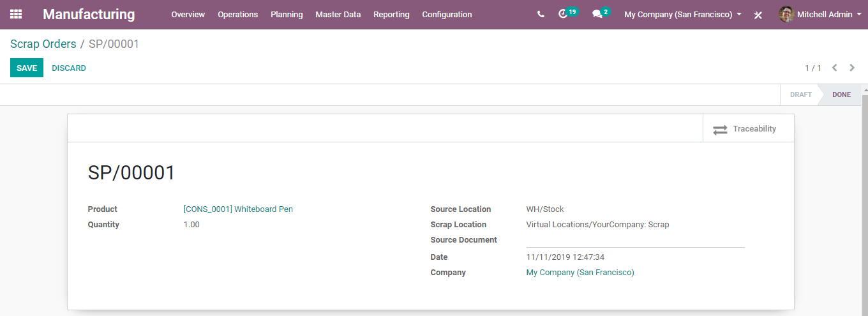
Task: Go back to Scrap Orders breadcrumb
Action: pyautogui.click(x=43, y=44)
